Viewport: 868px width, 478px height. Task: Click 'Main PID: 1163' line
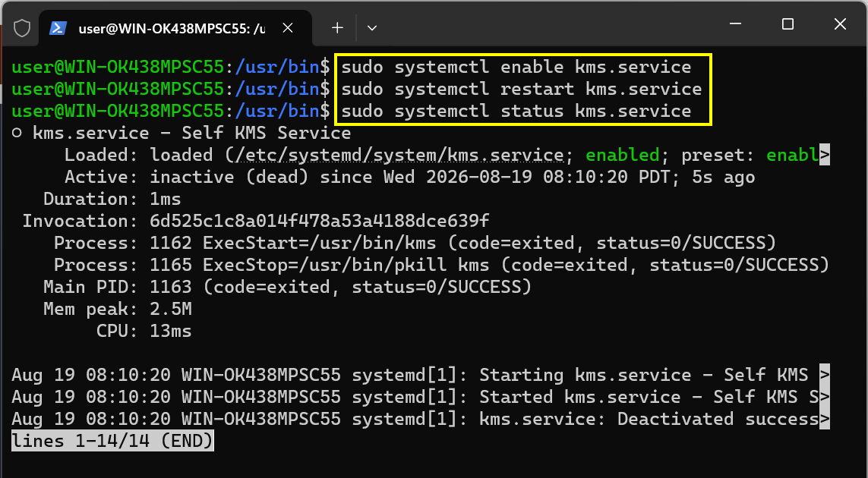(x=287, y=287)
